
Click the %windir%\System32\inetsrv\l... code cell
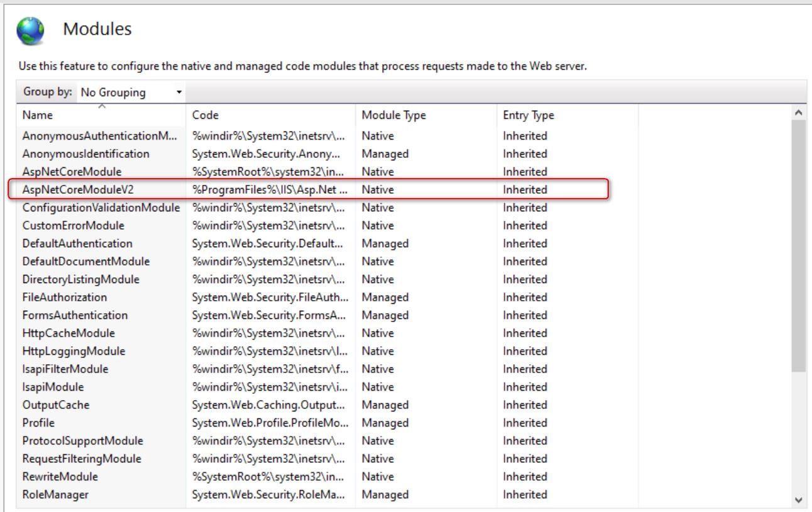(x=270, y=351)
